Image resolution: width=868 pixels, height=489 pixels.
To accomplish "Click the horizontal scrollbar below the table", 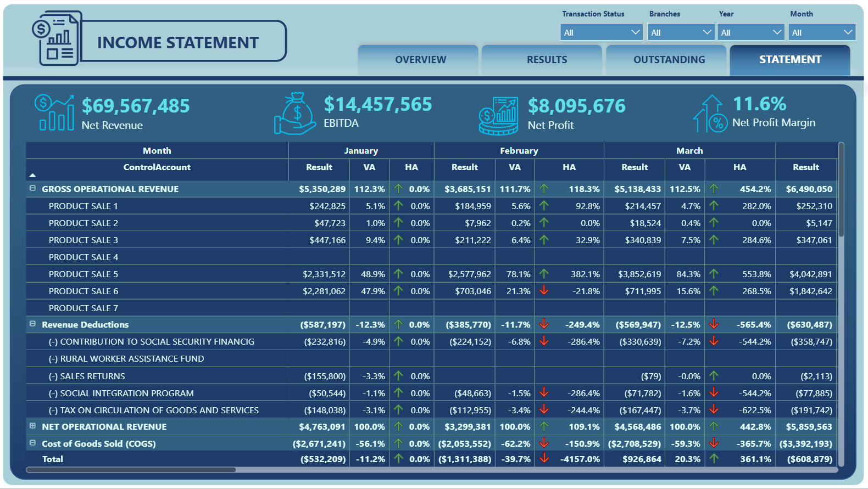I will coord(132,470).
